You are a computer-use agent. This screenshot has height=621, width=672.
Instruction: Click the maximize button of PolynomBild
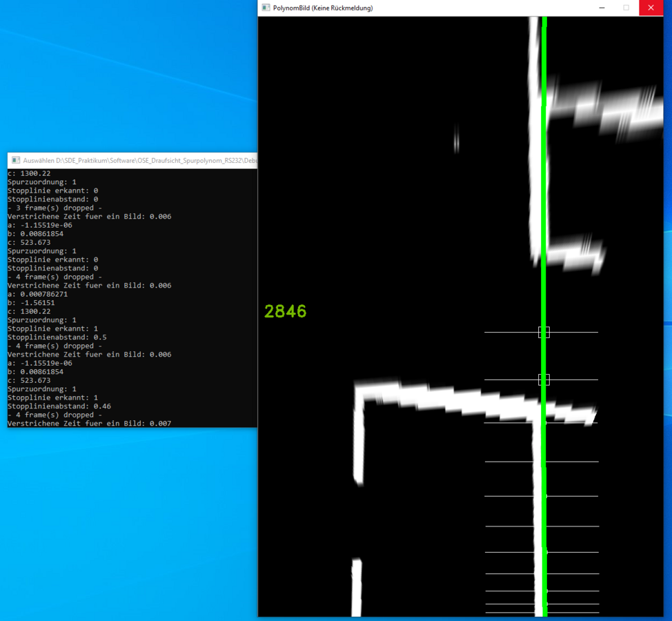(x=626, y=8)
